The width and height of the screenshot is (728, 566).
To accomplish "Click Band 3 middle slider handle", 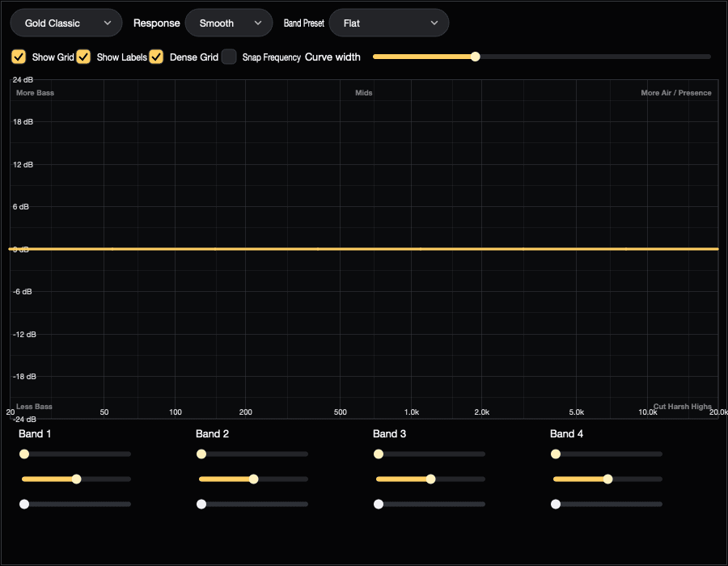I will pos(431,479).
